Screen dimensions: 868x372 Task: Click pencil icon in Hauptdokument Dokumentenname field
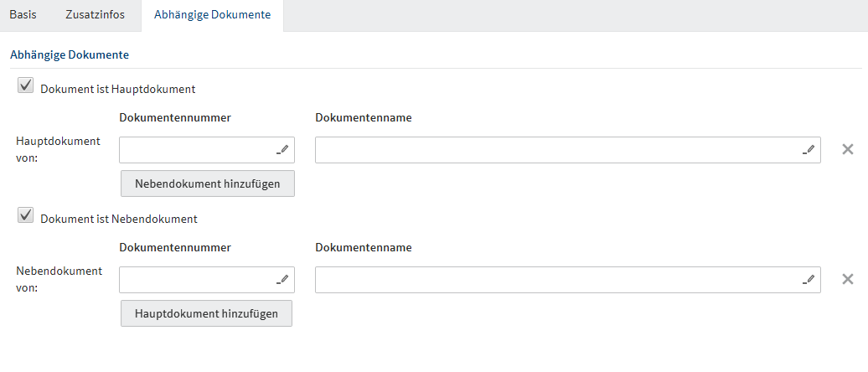click(x=808, y=150)
